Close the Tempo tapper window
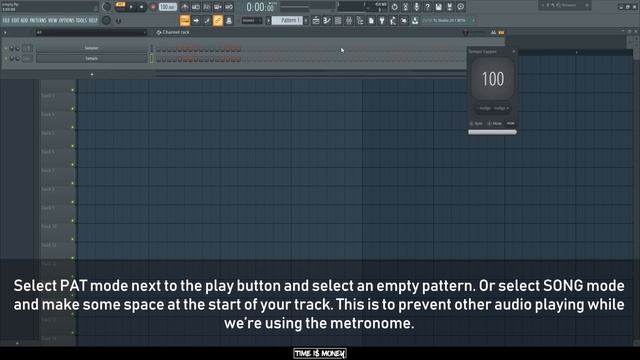Viewport: 640px width, 360px height. point(513,51)
